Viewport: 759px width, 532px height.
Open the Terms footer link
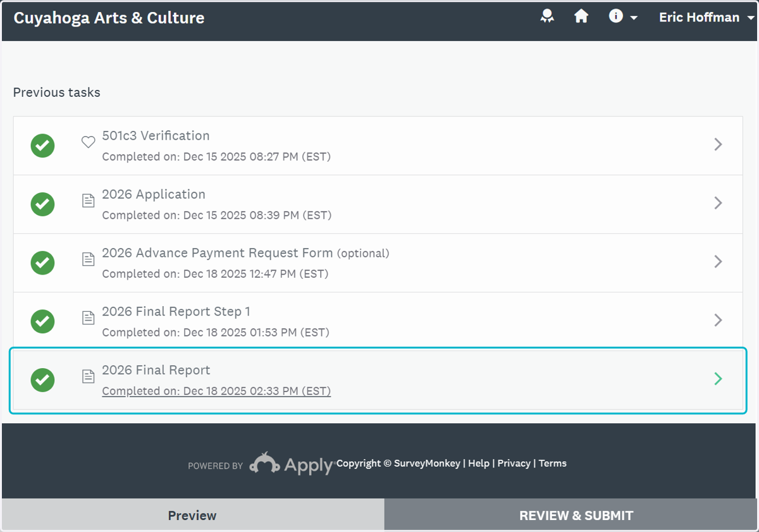pyautogui.click(x=553, y=463)
